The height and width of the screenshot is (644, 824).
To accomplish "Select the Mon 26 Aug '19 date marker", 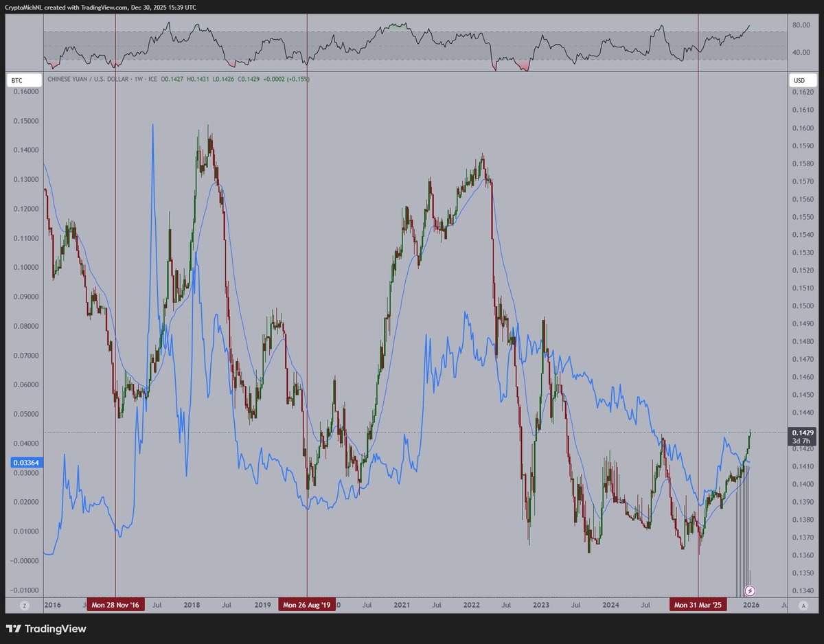I will pyautogui.click(x=307, y=606).
